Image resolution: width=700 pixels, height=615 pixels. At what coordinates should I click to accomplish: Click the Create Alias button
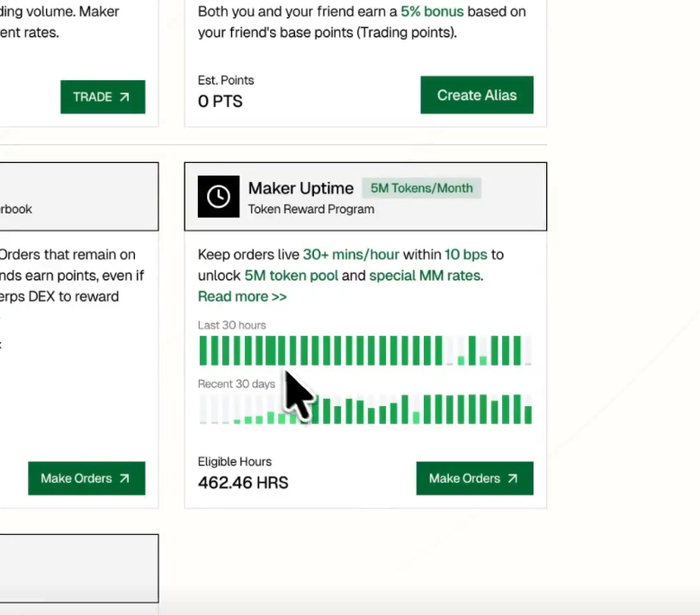coord(477,95)
